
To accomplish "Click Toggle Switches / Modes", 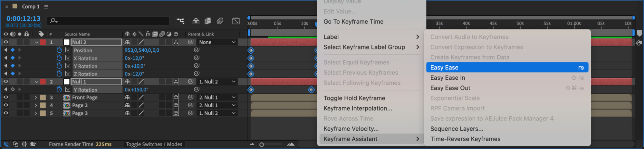I will pos(154,144).
